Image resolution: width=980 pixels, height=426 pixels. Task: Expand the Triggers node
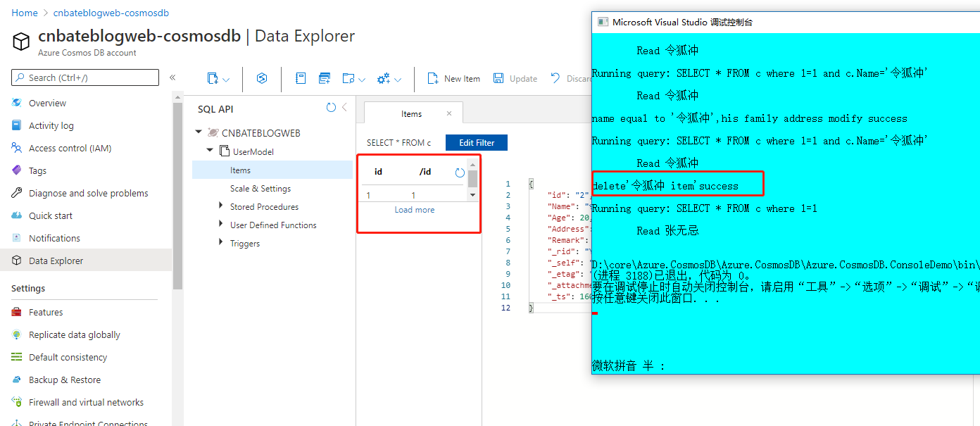(221, 243)
